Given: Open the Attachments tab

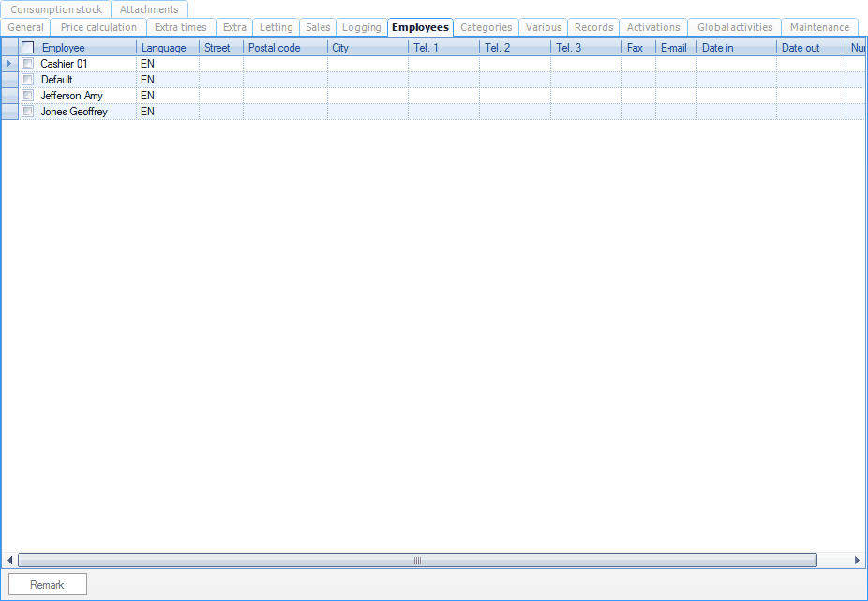Looking at the screenshot, I should pos(149,9).
